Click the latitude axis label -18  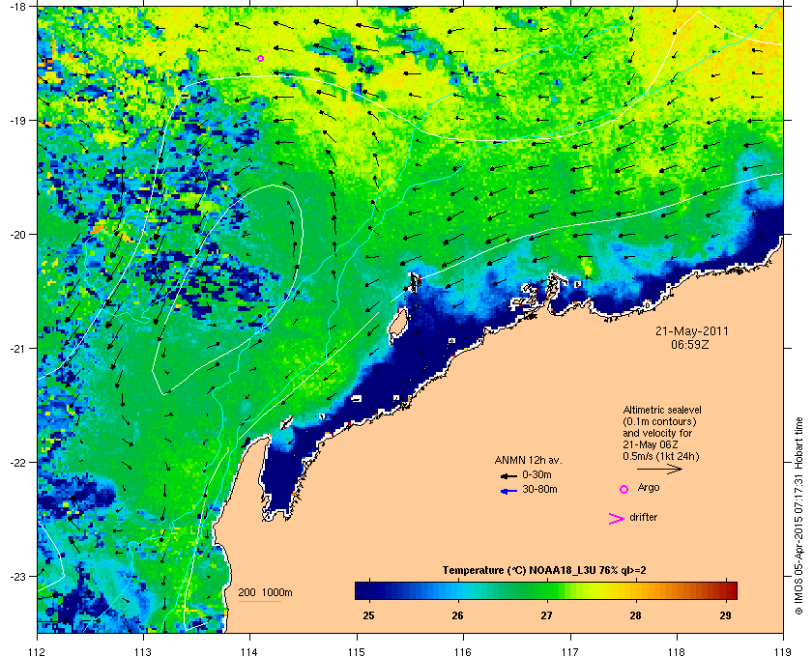(17, 7)
